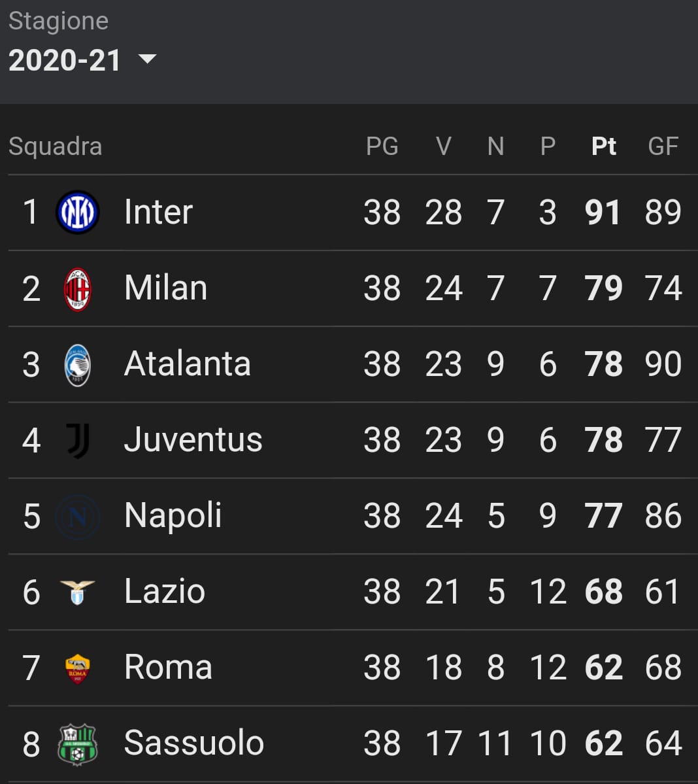Viewport: 698px width, 784px height.
Task: Click the Inter club crest
Action: pos(77,213)
